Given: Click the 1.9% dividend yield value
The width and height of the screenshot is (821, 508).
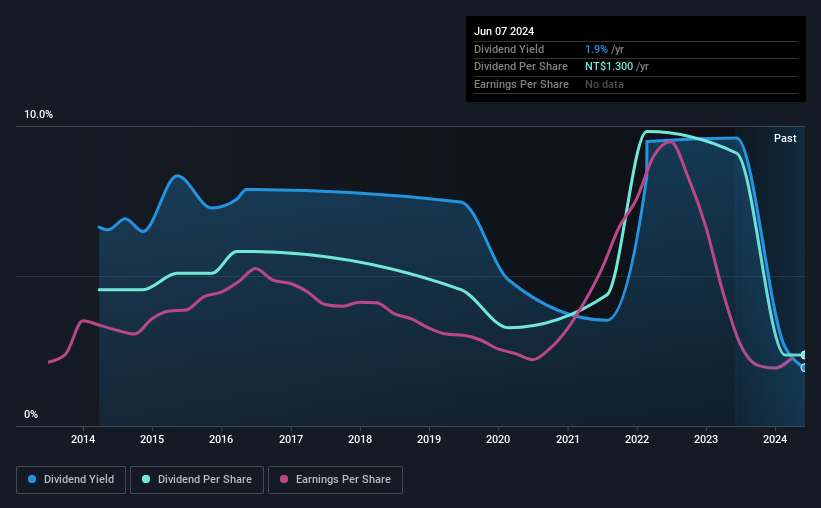Looking at the screenshot, I should pyautogui.click(x=596, y=49).
